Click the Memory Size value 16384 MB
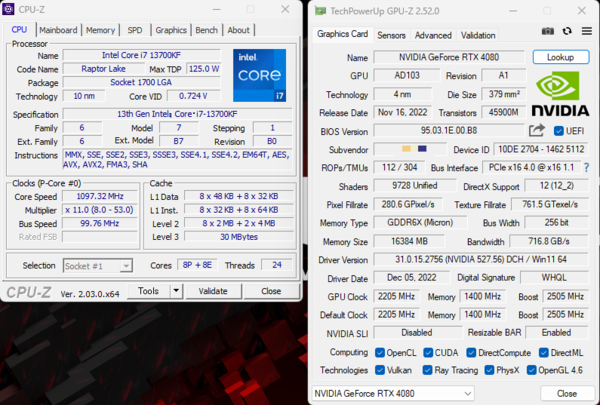 (409, 241)
